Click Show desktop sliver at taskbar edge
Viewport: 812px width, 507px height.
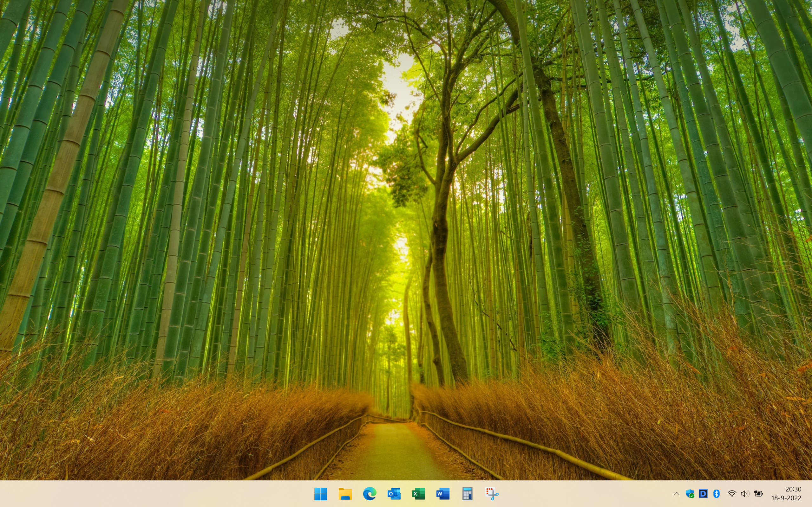coord(810,494)
